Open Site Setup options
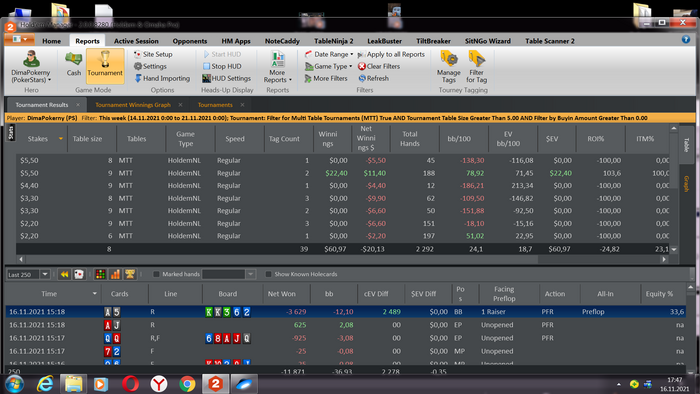 pyautogui.click(x=153, y=54)
